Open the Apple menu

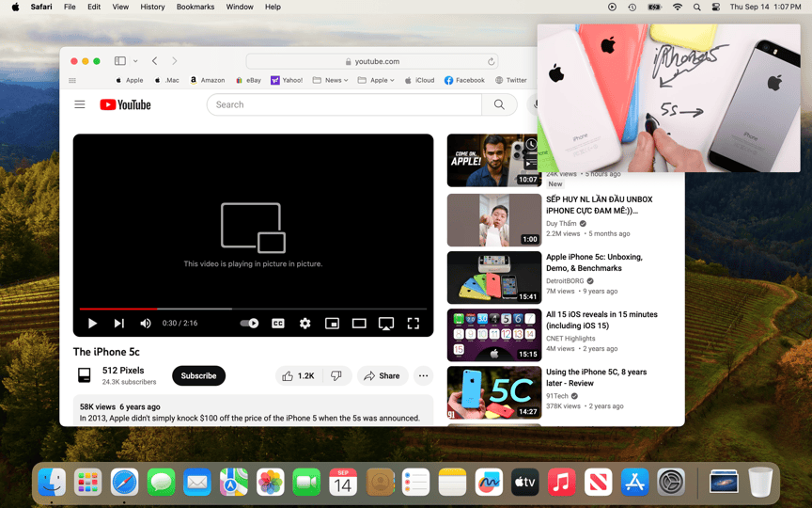tap(16, 7)
